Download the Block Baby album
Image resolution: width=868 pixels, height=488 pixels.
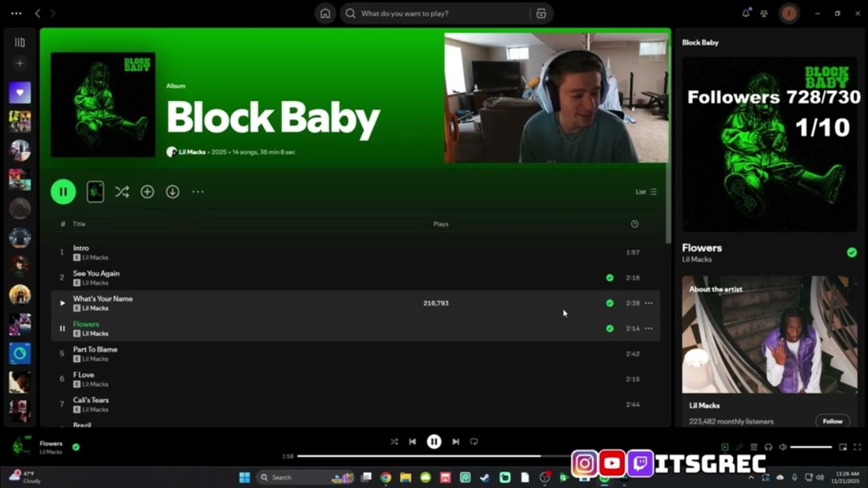click(x=173, y=192)
